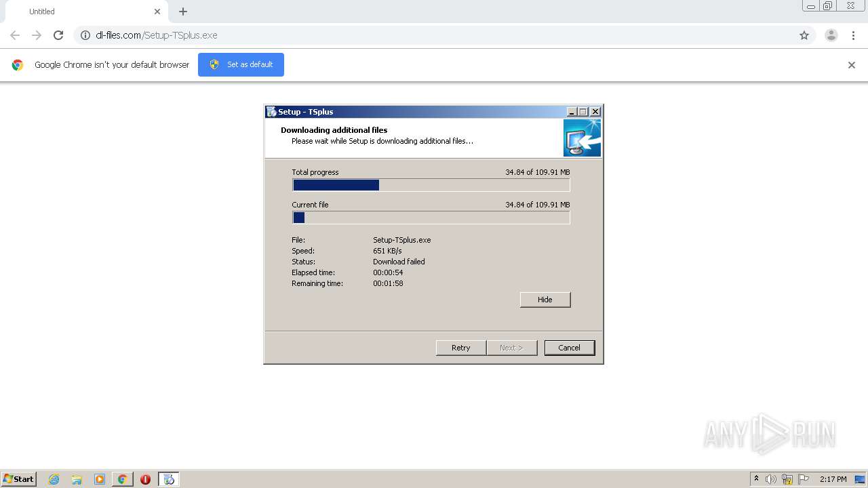Screen dimensions: 868x488
Task: Click the Setup TSplus title icon
Action: pos(271,112)
